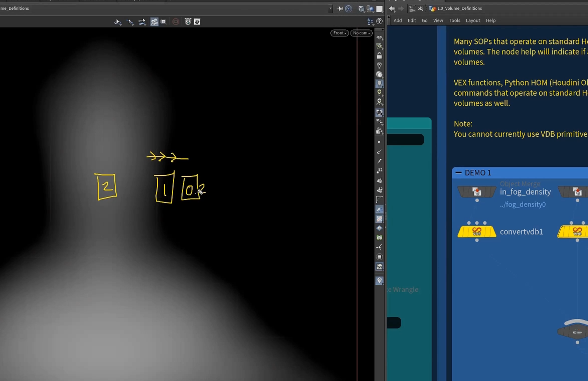Viewport: 588px width, 381px height.
Task: Open the Front view dropdown
Action: click(340, 33)
